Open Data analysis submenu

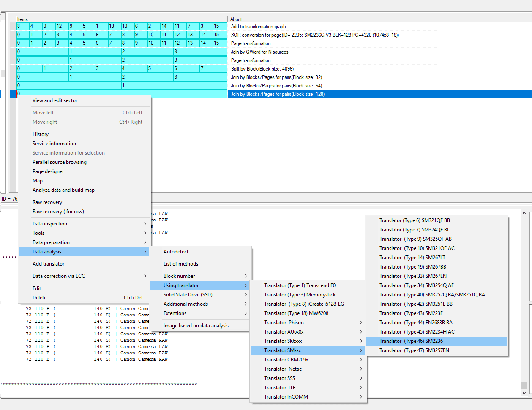tap(85, 252)
